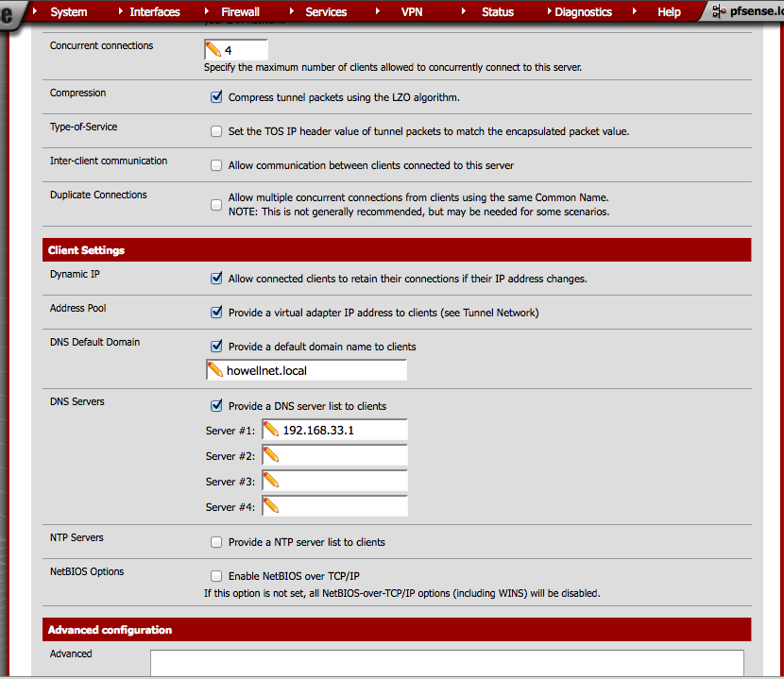
Task: Disable LZO compression checkbox
Action: click(216, 97)
